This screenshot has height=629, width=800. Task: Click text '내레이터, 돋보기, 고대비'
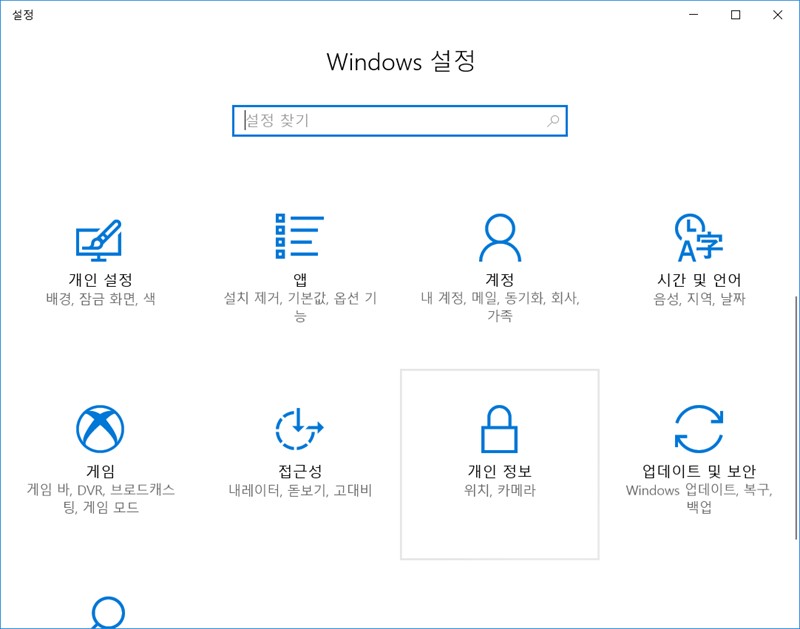coord(300,490)
